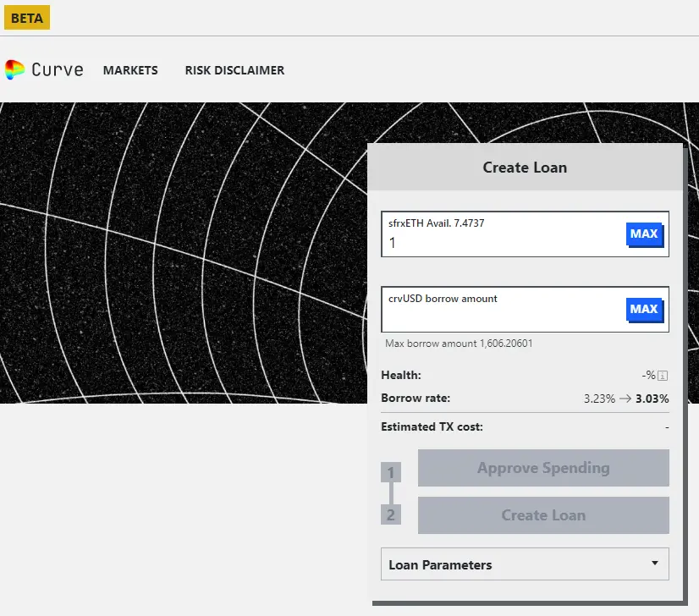Image resolution: width=699 pixels, height=616 pixels.
Task: Focus the sfrxETH collateral input field
Action: tap(525, 234)
